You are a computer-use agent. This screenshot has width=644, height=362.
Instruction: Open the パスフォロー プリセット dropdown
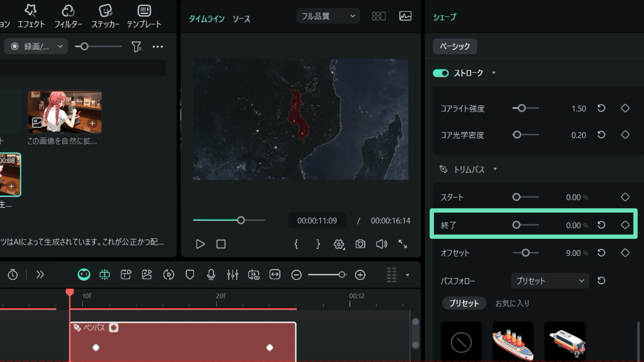550,281
